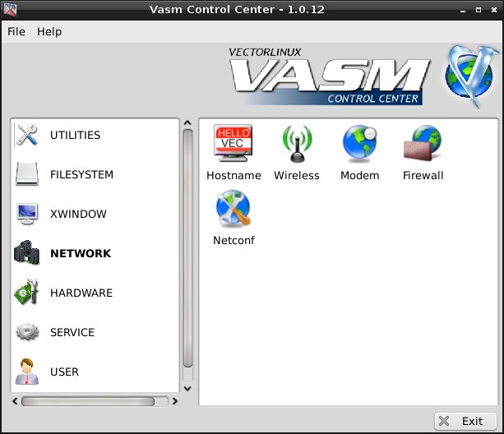The image size is (504, 434).
Task: Click the NETWORK category entry
Action: (80, 253)
